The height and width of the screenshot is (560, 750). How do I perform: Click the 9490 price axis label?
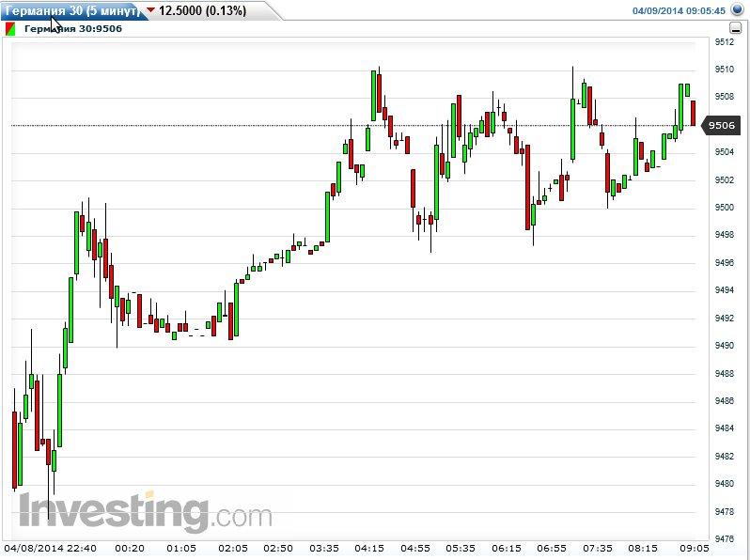coord(725,346)
